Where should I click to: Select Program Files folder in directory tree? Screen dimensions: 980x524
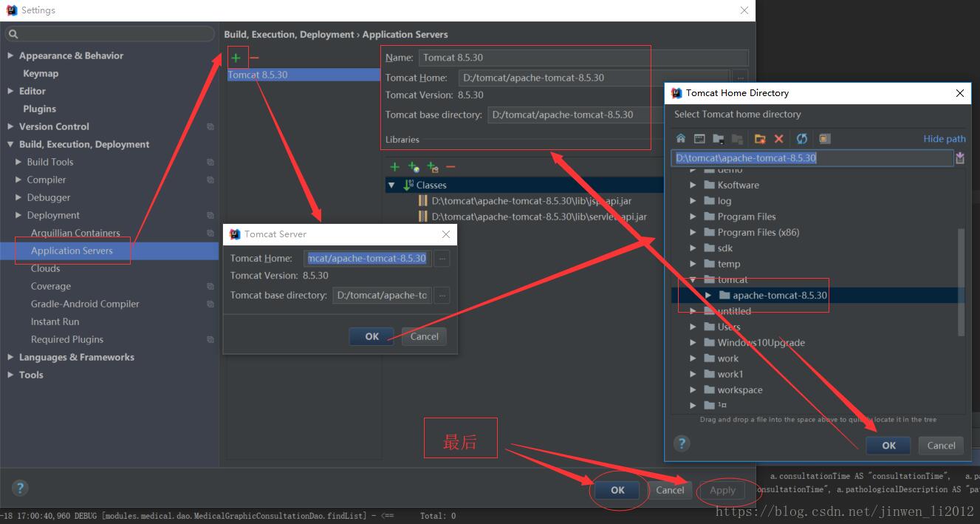click(x=746, y=217)
